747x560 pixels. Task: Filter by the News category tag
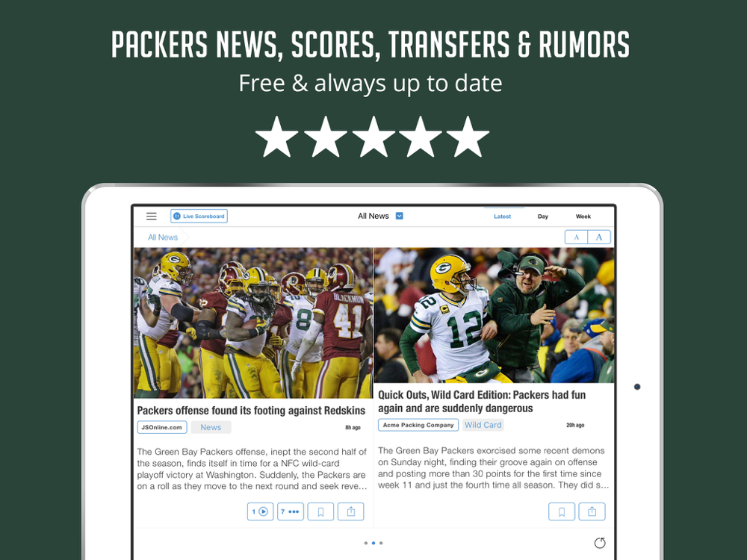click(211, 427)
